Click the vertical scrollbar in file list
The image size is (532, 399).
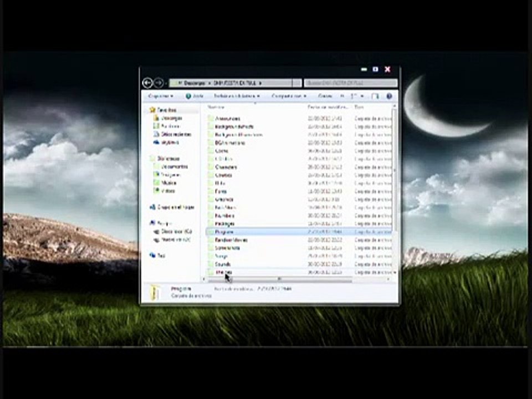[x=394, y=170]
